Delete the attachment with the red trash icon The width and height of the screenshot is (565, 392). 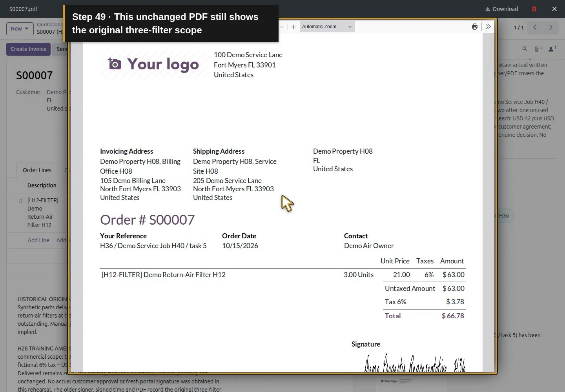coord(534,9)
